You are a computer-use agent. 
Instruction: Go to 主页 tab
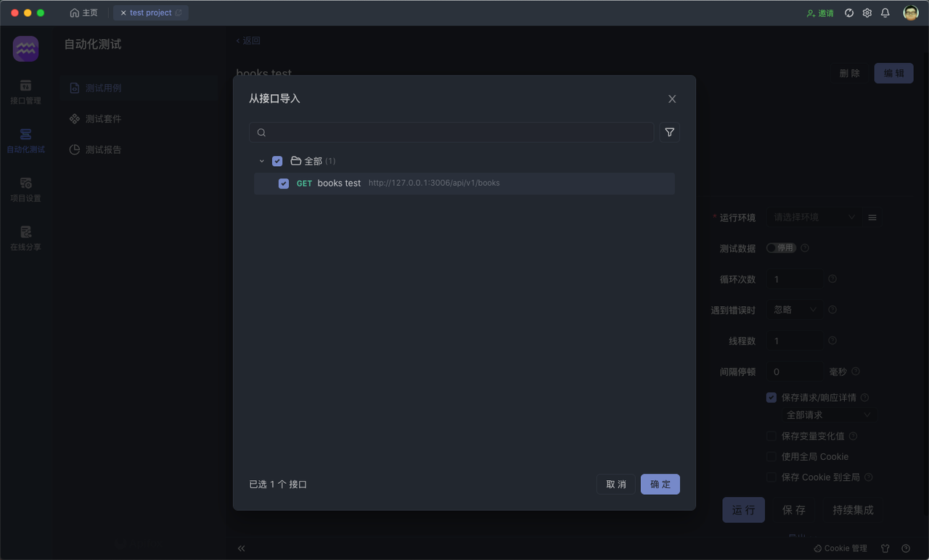83,13
